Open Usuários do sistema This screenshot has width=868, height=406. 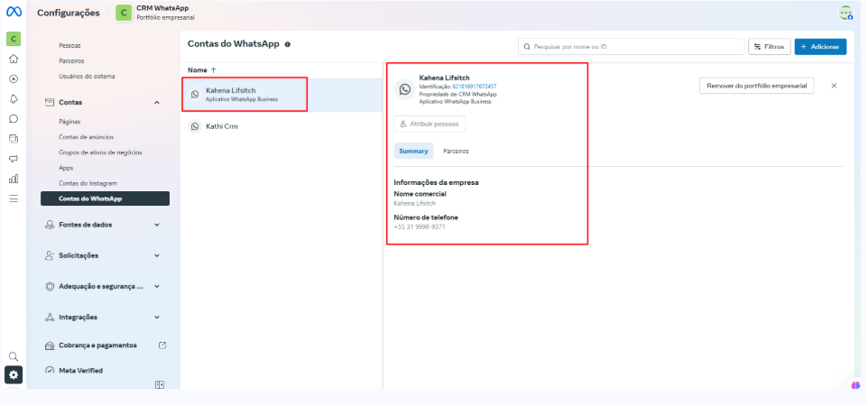point(87,77)
